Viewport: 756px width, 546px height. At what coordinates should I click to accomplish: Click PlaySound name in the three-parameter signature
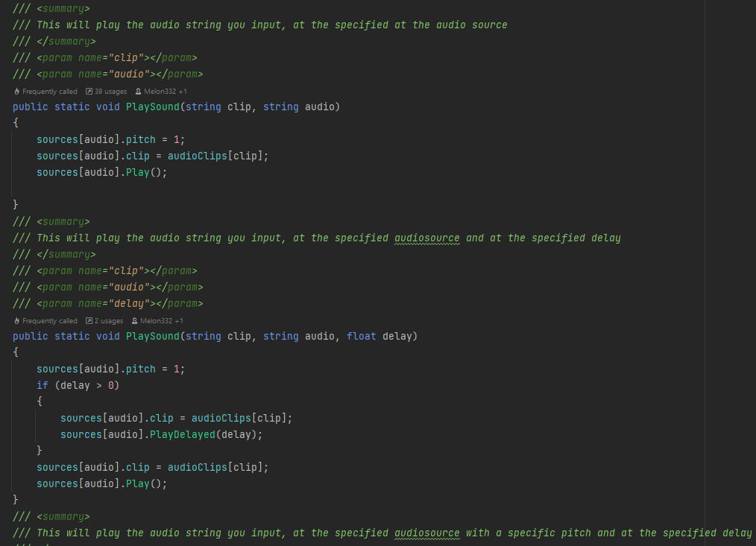click(x=153, y=336)
